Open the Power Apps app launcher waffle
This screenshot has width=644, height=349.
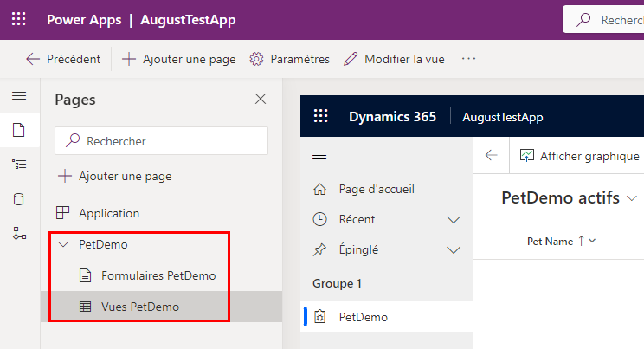point(18,19)
